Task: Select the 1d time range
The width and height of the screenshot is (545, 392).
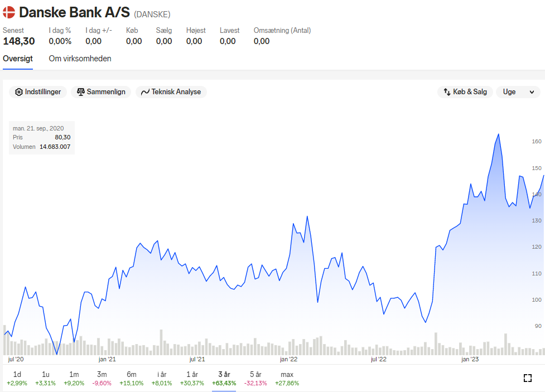Action: pos(17,379)
